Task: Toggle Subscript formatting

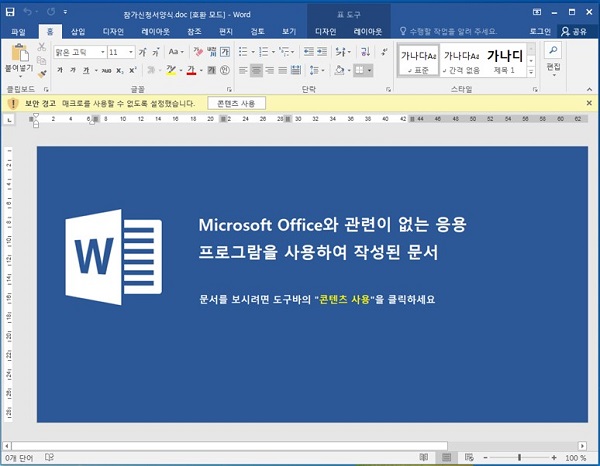Action: [120, 70]
